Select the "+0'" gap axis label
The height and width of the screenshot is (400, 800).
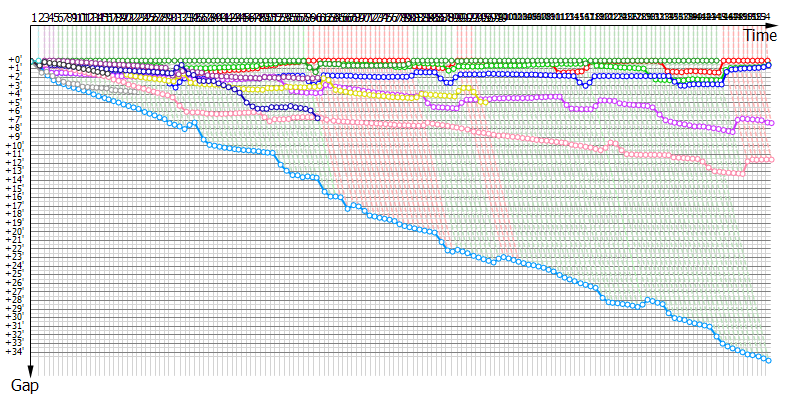click(x=14, y=61)
